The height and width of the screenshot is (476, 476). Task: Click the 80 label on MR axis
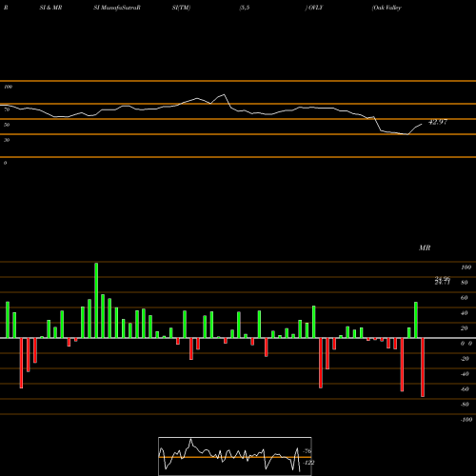pos(465,283)
